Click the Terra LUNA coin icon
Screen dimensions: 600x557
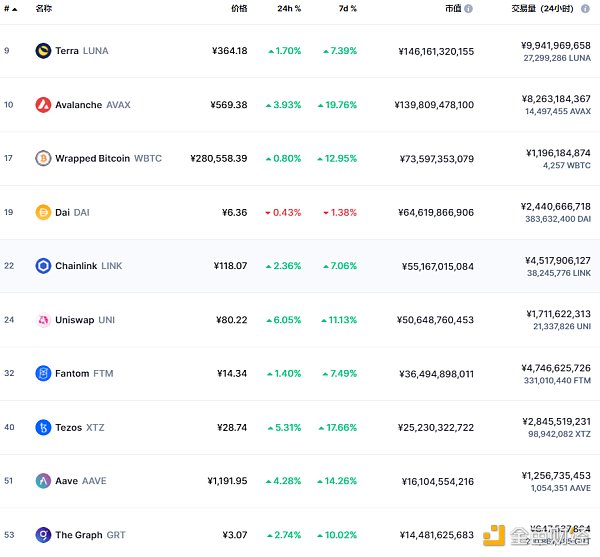(x=43, y=51)
